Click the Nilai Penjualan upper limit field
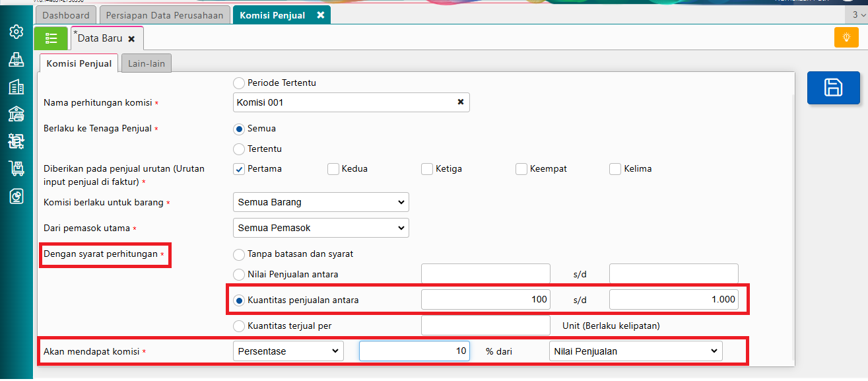Image resolution: width=868 pixels, height=381 pixels. click(674, 274)
